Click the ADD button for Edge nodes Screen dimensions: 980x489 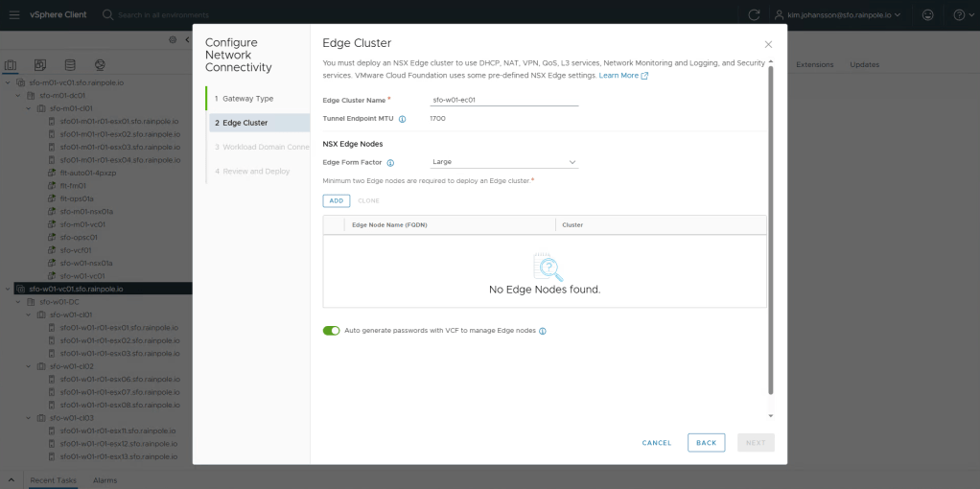point(337,200)
